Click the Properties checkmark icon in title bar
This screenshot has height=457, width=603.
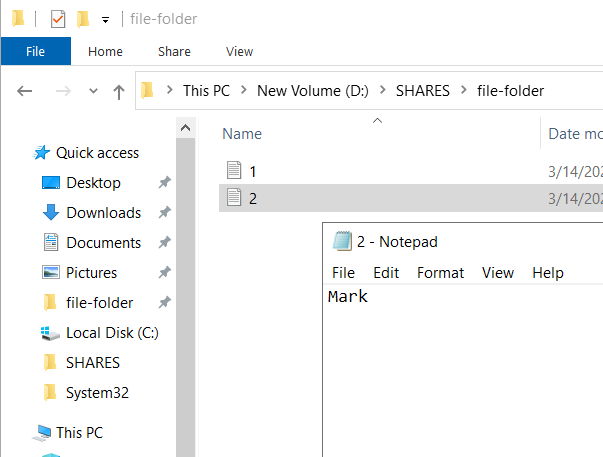pos(58,19)
